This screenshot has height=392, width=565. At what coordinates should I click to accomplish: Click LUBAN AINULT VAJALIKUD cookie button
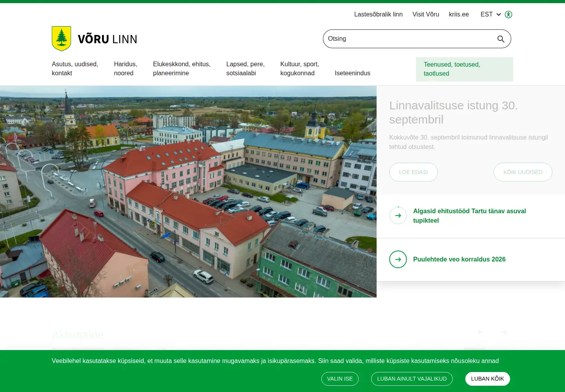412,379
